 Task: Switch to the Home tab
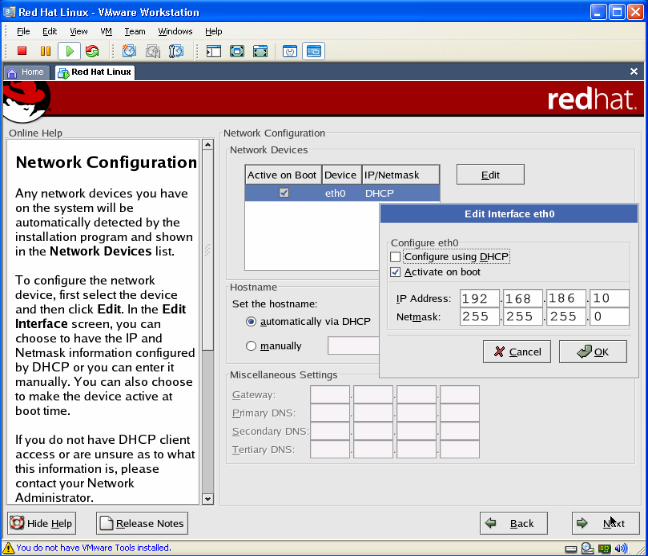click(26, 72)
